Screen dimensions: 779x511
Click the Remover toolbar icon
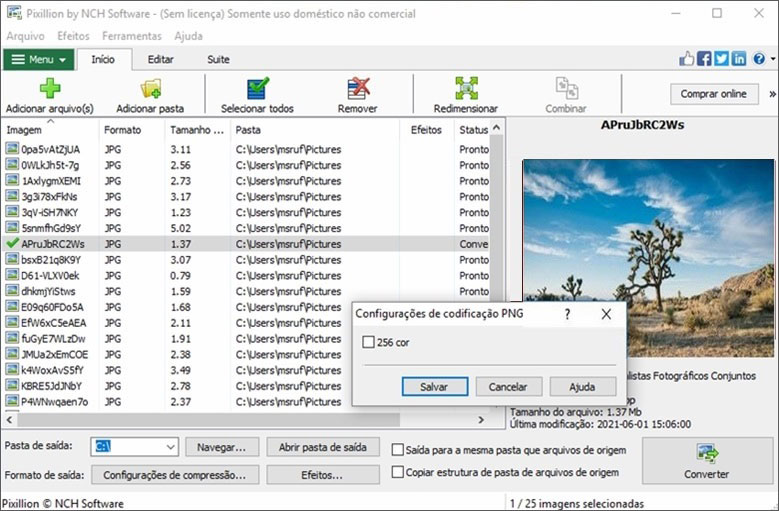[x=358, y=88]
